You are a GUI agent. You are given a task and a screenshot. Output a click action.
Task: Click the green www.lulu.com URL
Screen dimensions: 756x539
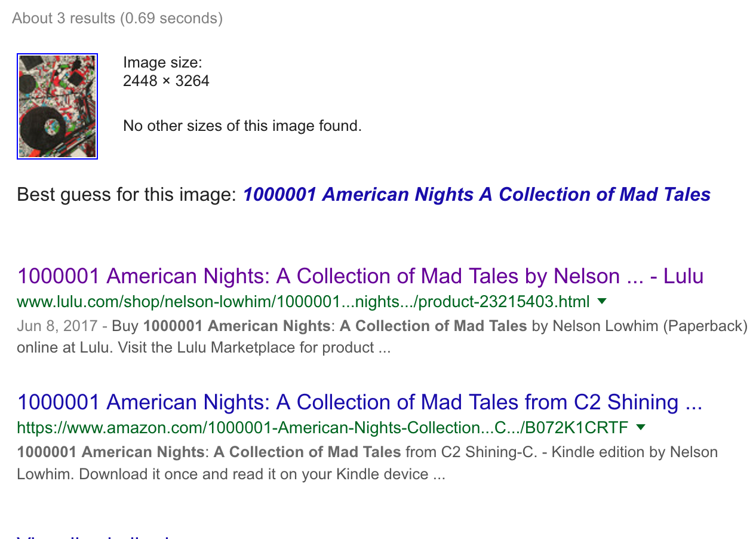303,302
